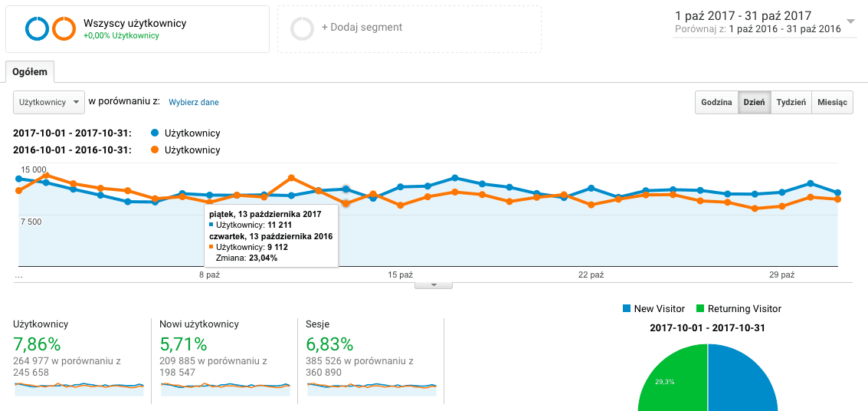Click the 29 paź axis label
Viewport: 868px width, 411px height.
pos(781,275)
